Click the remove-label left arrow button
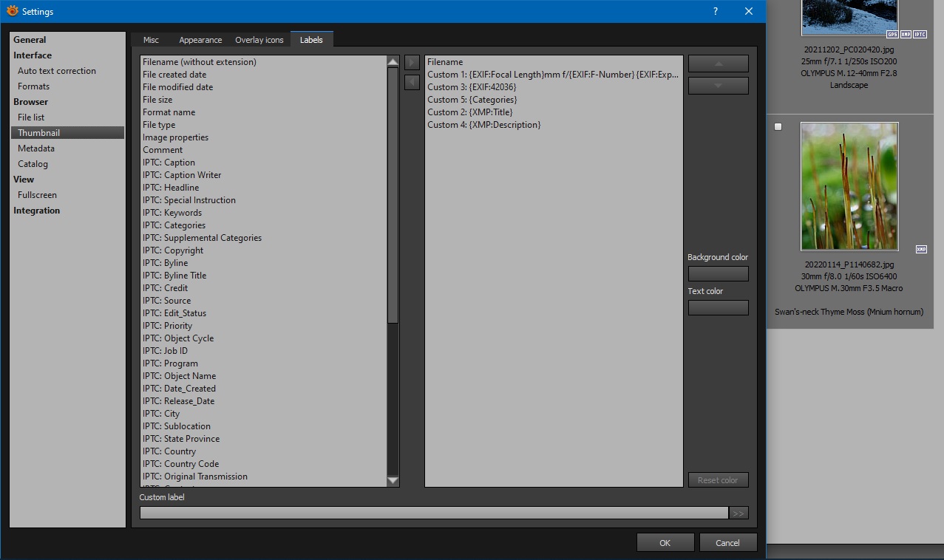Screen dimensions: 944x560 coord(412,82)
